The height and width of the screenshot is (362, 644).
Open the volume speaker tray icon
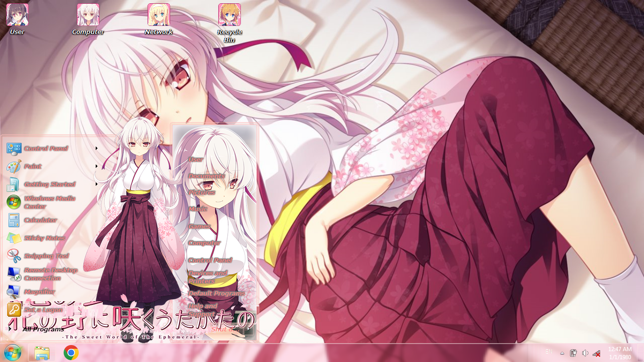tap(585, 353)
